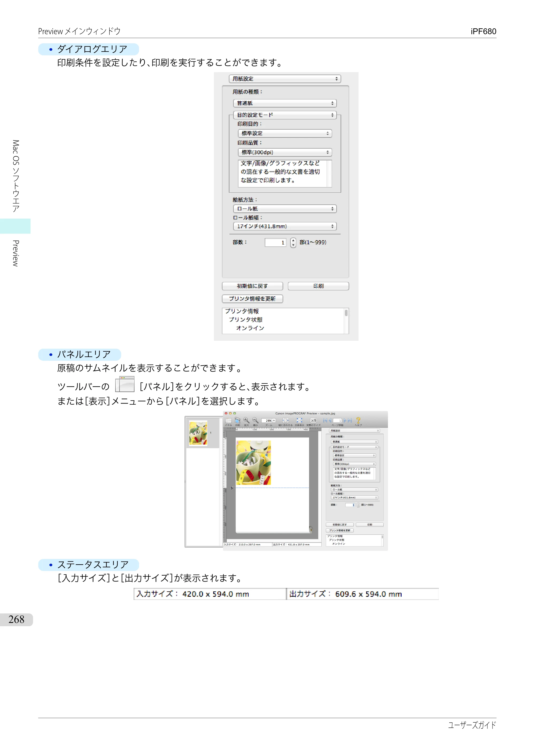Click 初期値に戻す in the small full-window screenshot
535x756 pixels.
340,525
